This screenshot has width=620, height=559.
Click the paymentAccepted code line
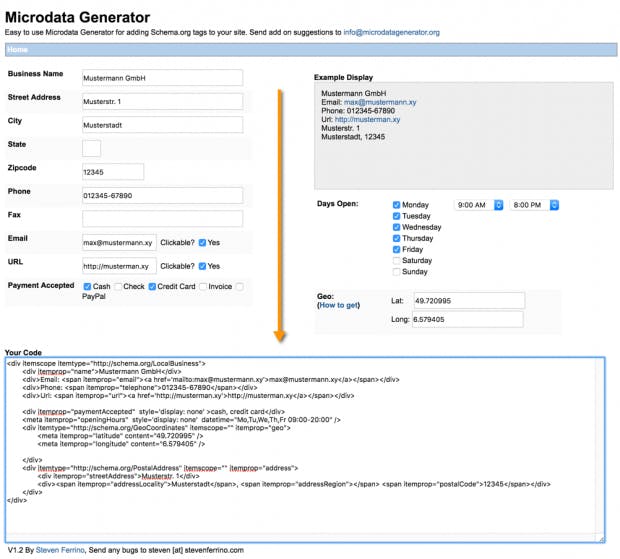[x=153, y=412]
